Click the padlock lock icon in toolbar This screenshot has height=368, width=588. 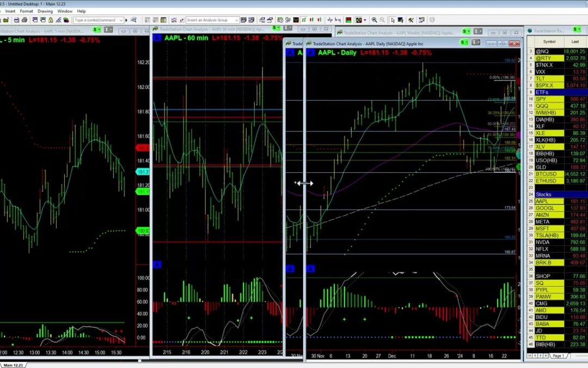point(51,20)
